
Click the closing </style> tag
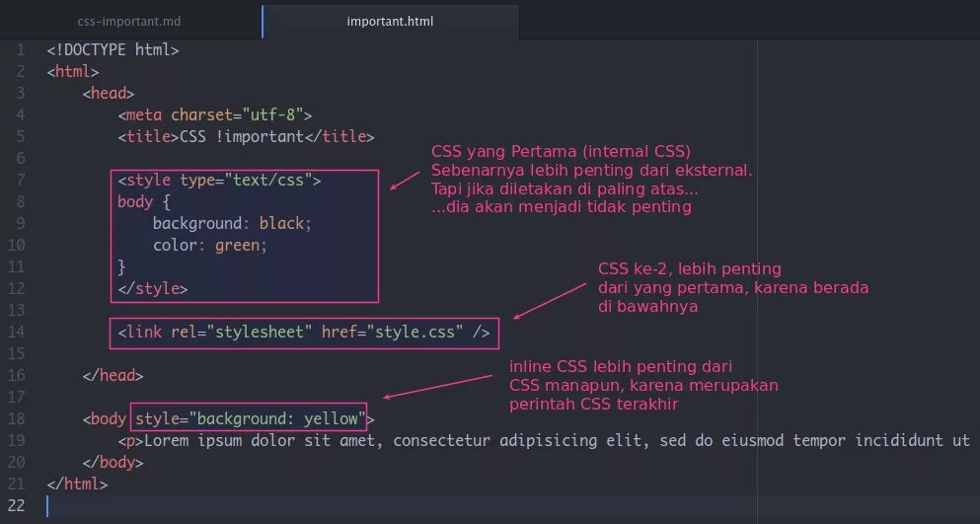coord(153,289)
